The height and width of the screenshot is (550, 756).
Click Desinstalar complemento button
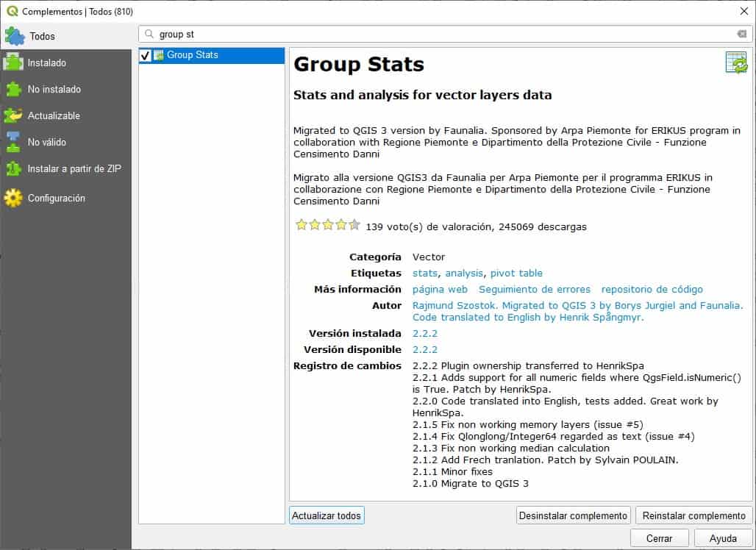click(x=574, y=515)
